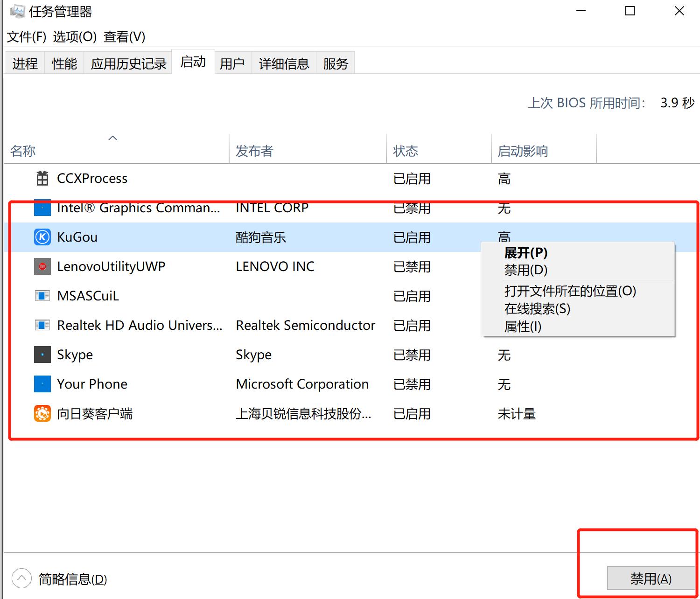Screen dimensions: 700x599
Task: Switch to the 性能 tab
Action: (x=64, y=63)
